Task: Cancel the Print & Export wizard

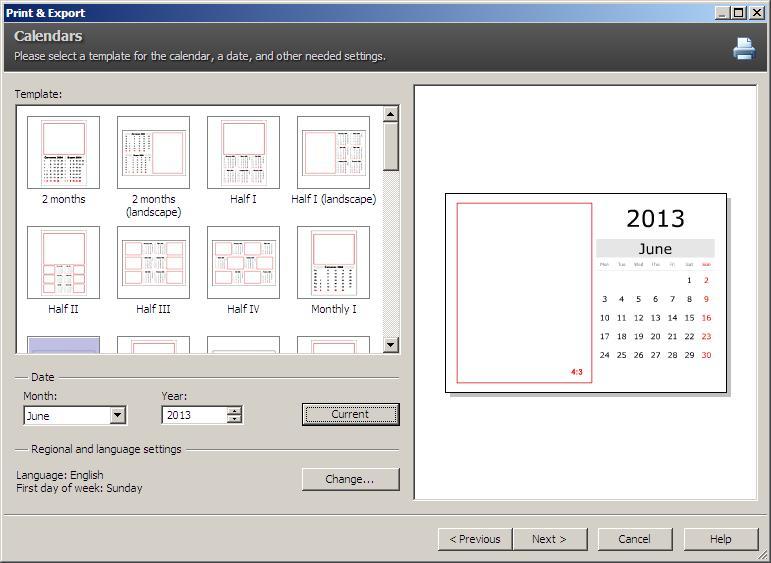Action: 634,539
